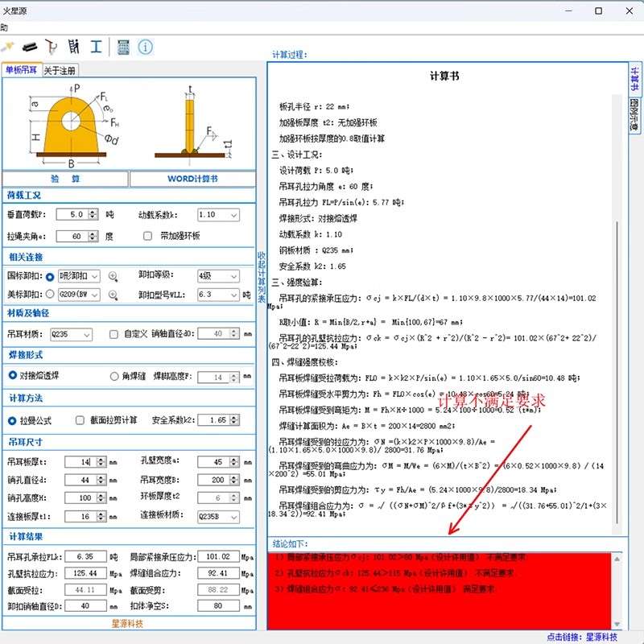Screen dimensions: 644x644
Task: Click the WORD计算书 button
Action: pos(192,179)
